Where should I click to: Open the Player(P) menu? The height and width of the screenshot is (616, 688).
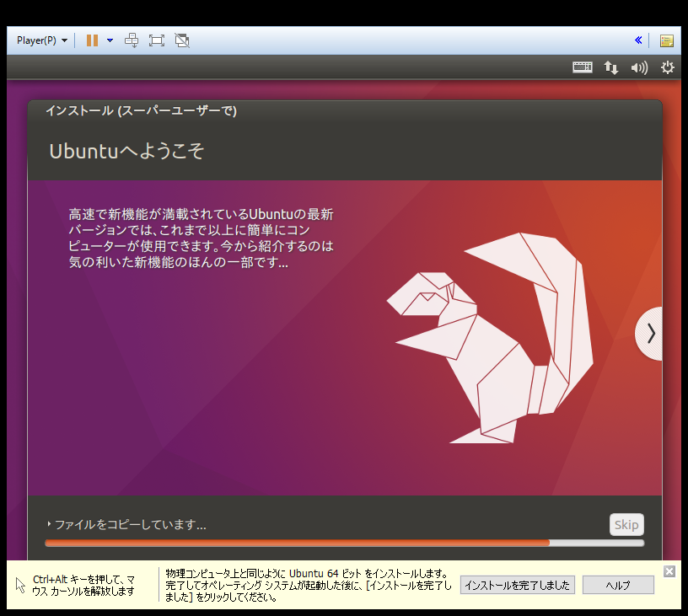(x=41, y=40)
